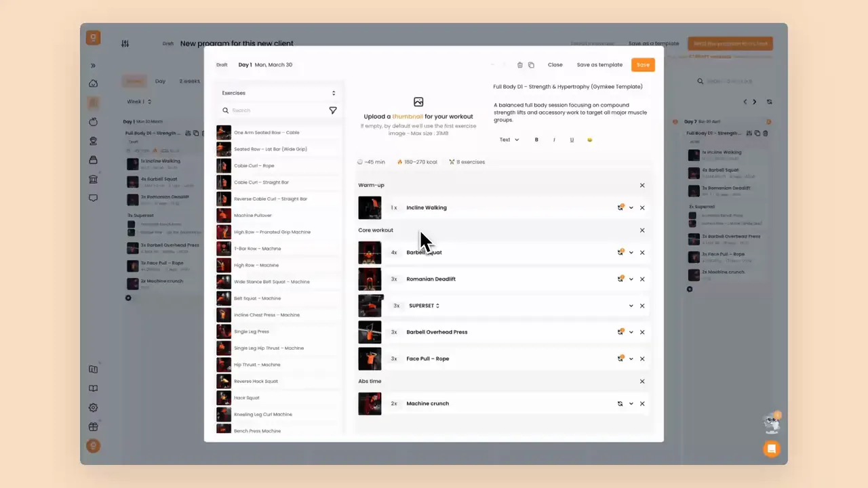
Task: Click Save as template in the dialog
Action: coord(599,65)
